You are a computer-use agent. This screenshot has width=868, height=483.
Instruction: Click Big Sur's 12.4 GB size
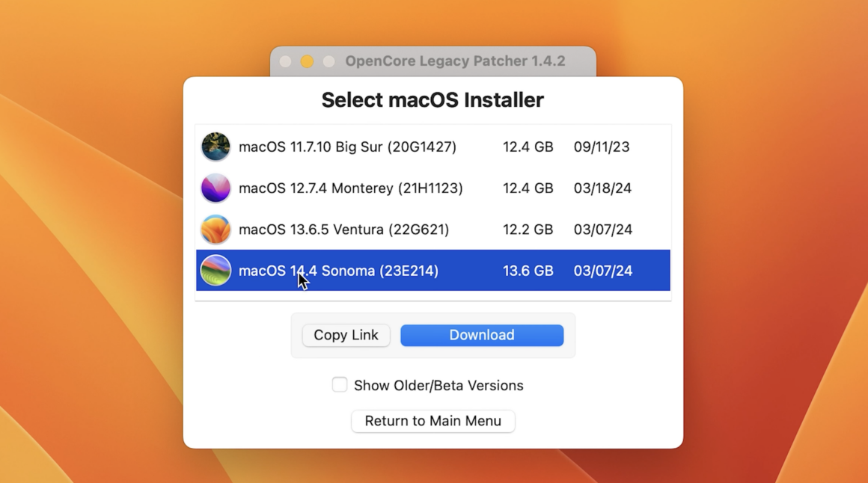[x=528, y=147]
